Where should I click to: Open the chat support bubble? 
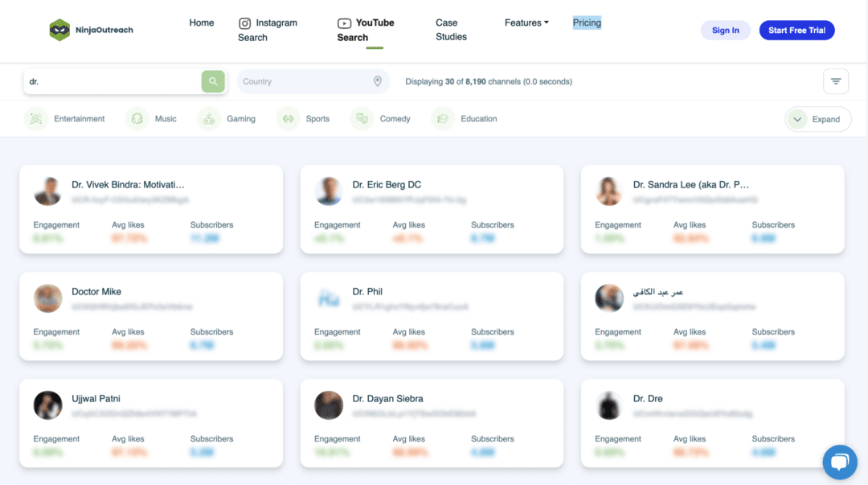pos(839,462)
